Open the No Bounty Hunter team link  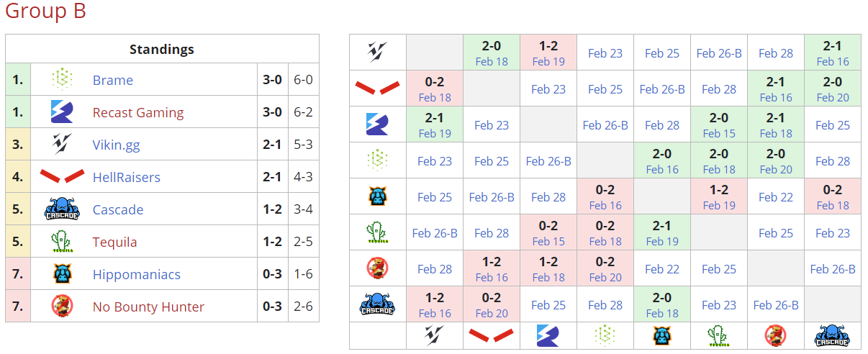148,307
